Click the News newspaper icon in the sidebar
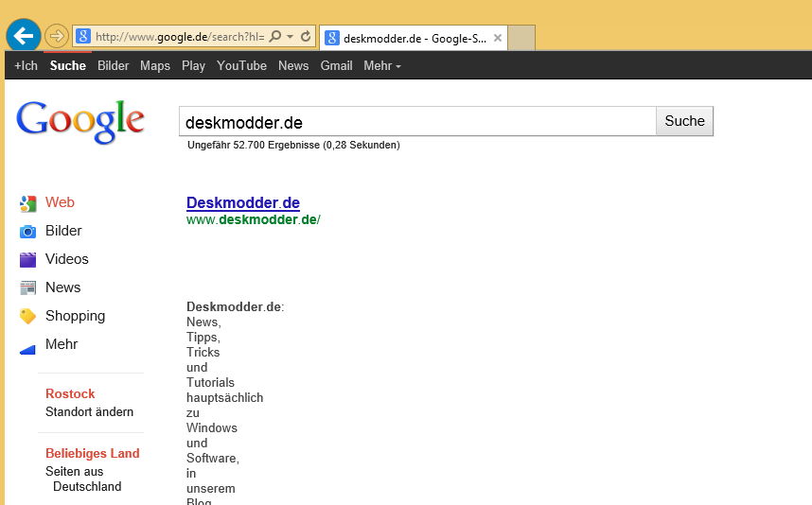This screenshot has height=505, width=812. tap(27, 287)
